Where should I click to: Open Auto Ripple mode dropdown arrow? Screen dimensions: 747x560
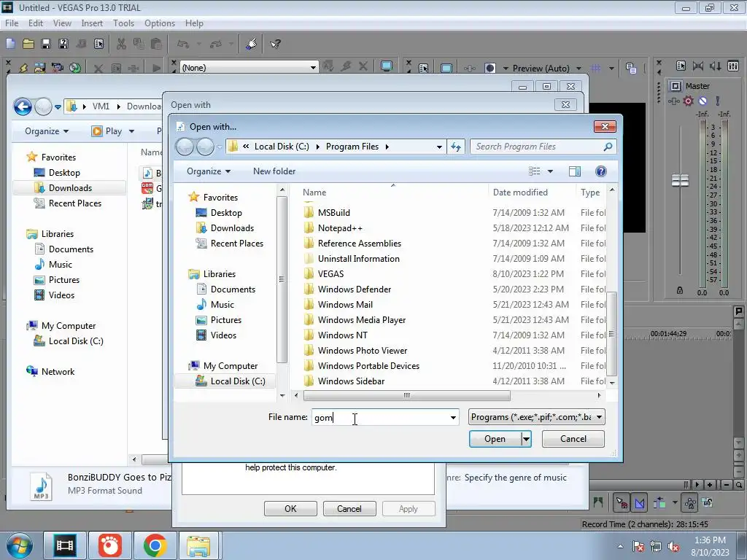675,502
